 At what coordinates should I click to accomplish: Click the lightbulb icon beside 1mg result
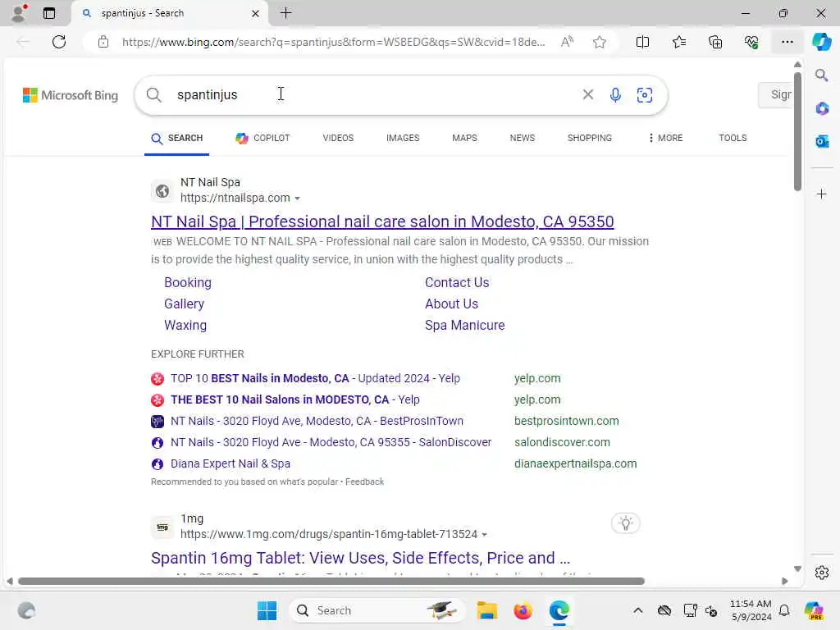coord(626,523)
